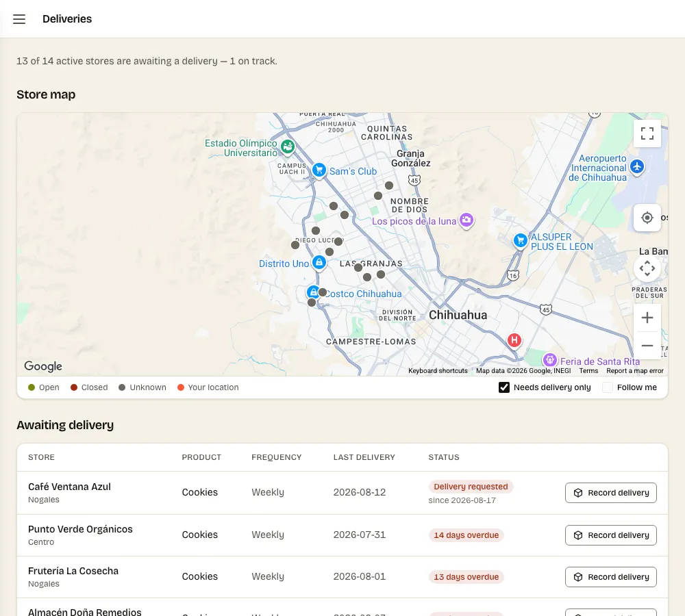Click the Café Ventana Azul store name
This screenshot has width=685, height=616.
pos(69,487)
